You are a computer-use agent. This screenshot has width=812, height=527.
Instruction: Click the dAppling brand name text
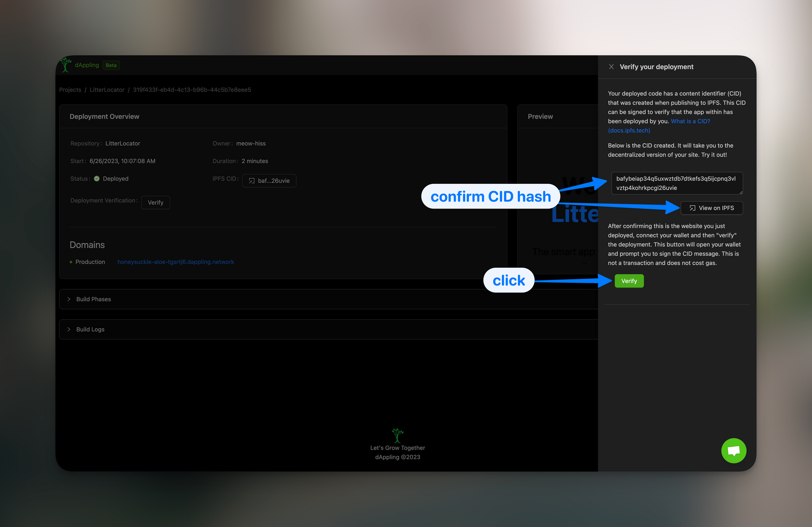tap(87, 65)
